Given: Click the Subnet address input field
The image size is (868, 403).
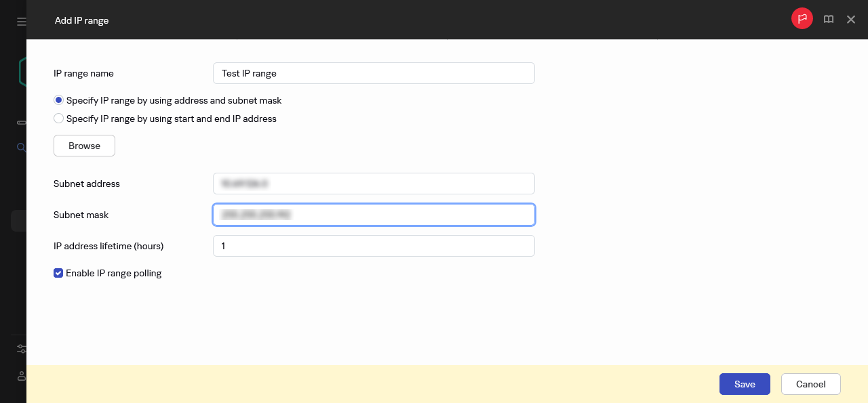Looking at the screenshot, I should (x=374, y=184).
